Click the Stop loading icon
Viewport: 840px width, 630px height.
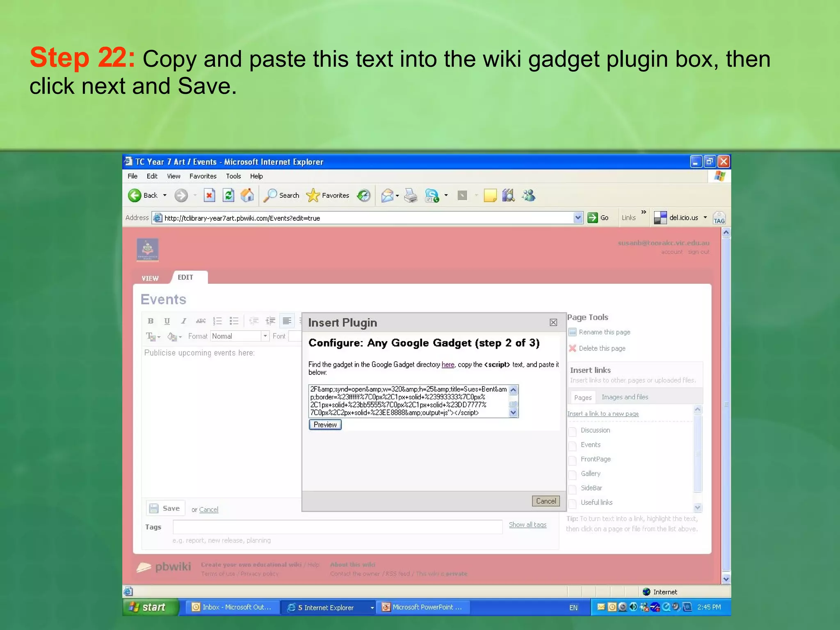(209, 196)
